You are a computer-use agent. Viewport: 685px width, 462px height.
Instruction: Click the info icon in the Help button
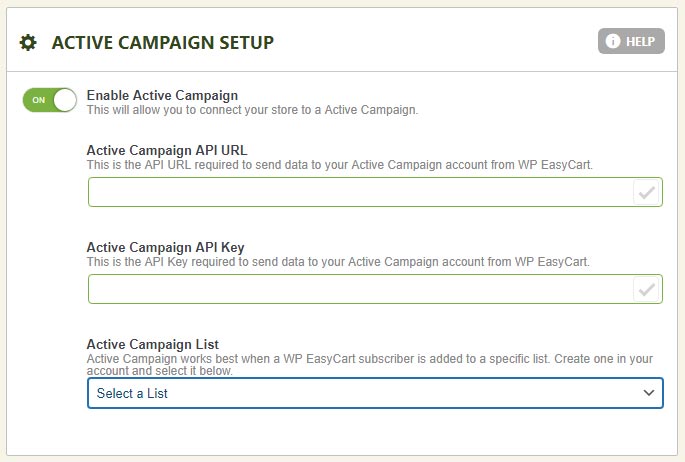(x=613, y=42)
